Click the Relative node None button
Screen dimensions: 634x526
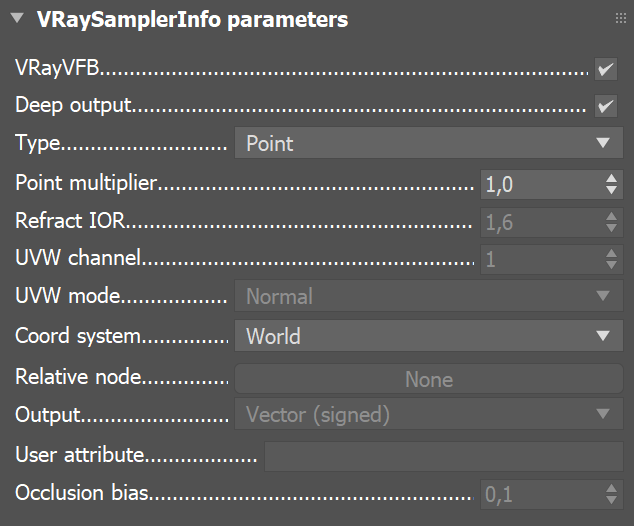[x=429, y=379]
